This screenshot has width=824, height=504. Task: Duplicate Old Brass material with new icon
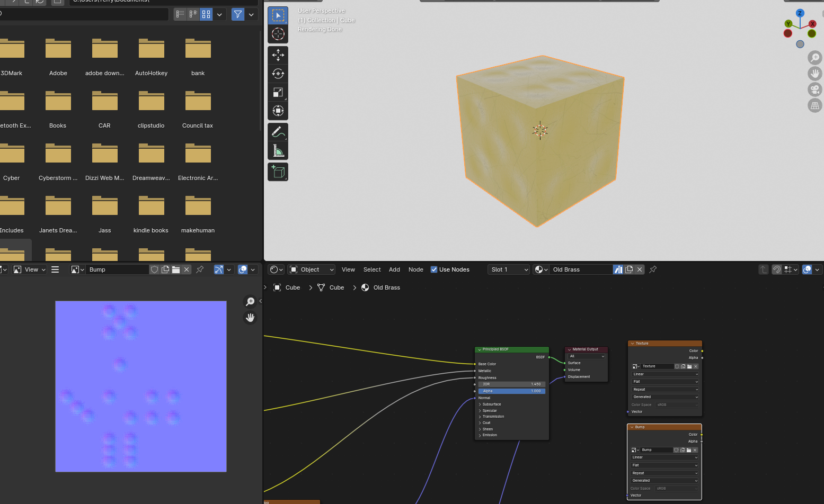[629, 269]
